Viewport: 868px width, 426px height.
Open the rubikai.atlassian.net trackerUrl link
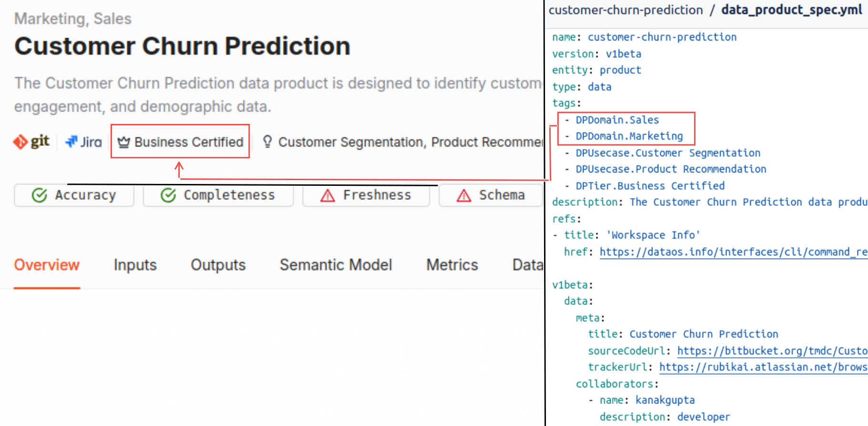[763, 367]
